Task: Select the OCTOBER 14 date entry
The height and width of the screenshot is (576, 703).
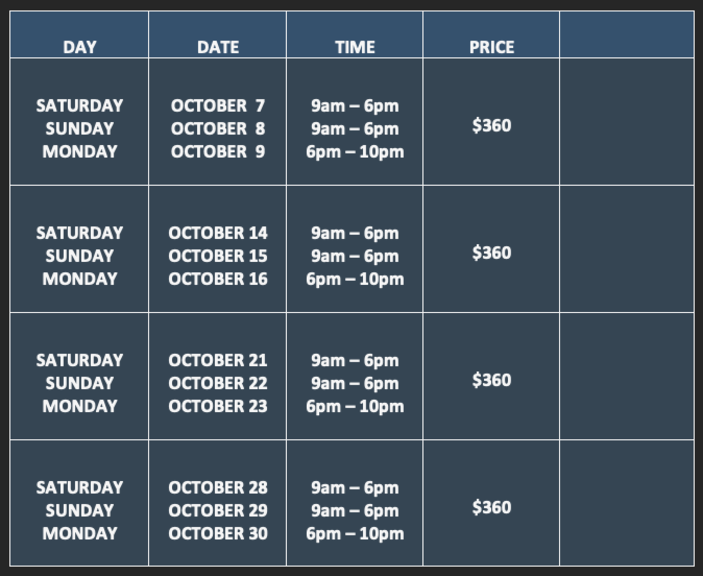Action: tap(218, 233)
